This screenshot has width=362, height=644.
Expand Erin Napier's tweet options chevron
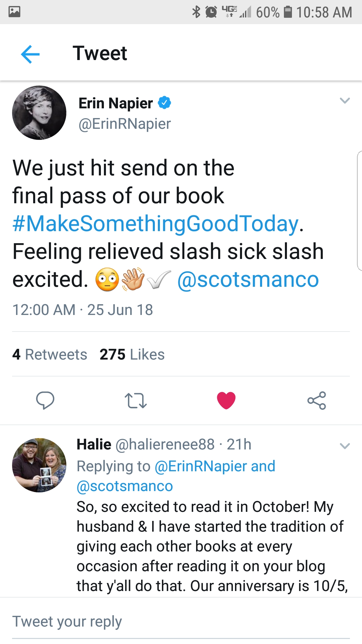pos(345,101)
